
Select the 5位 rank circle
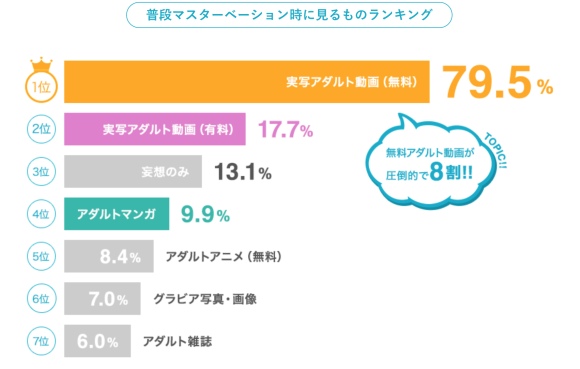(x=41, y=256)
